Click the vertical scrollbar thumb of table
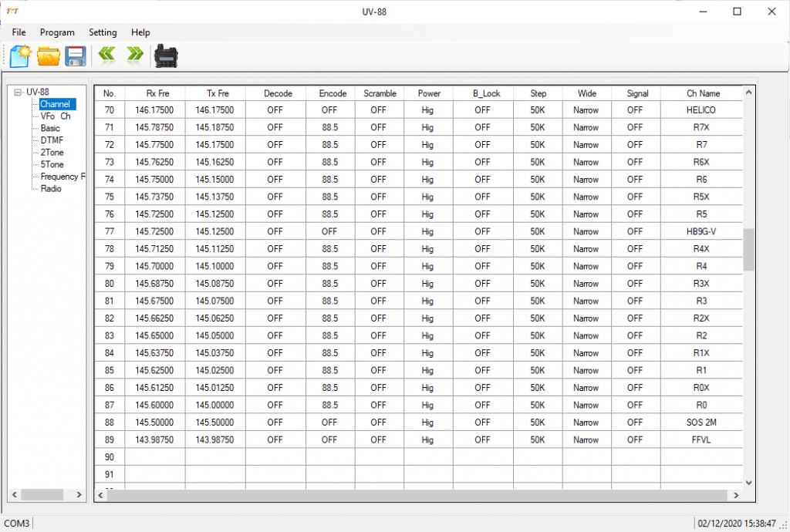 point(748,250)
